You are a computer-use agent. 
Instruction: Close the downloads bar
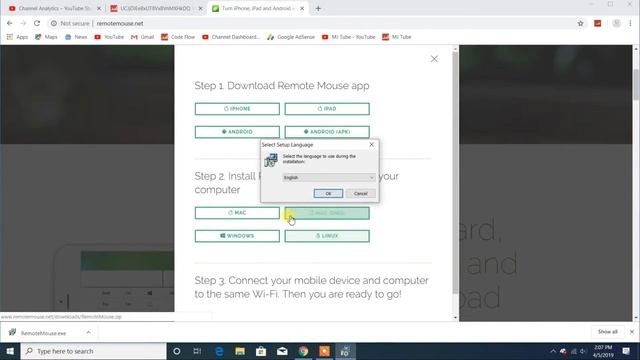pyautogui.click(x=632, y=332)
